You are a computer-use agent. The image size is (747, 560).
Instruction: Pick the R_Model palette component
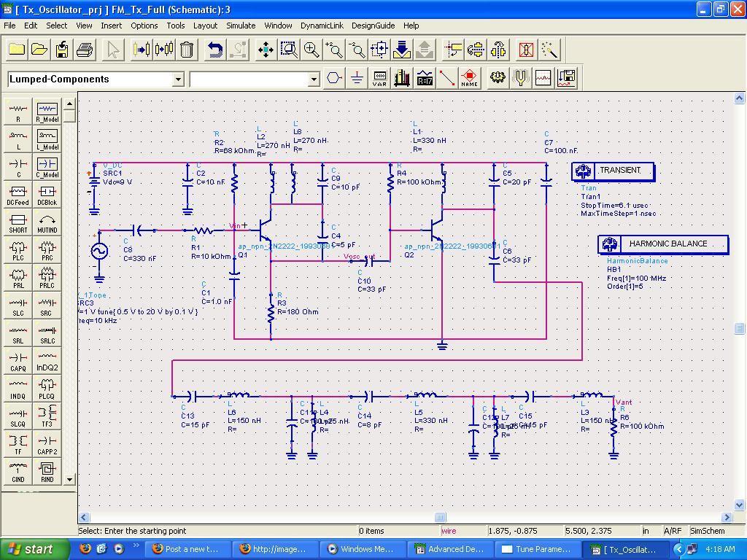[47, 112]
